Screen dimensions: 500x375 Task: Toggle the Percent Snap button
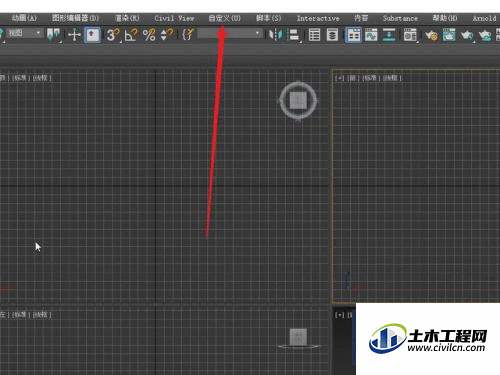(149, 35)
